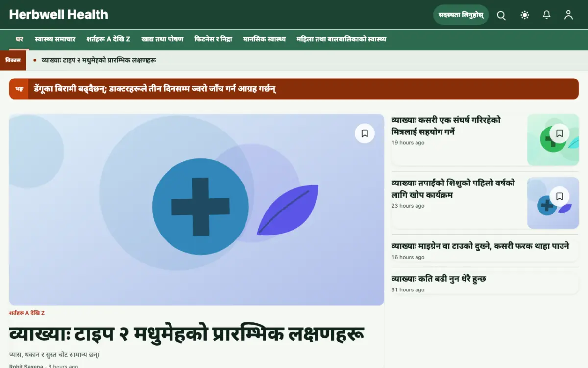Viewport: 588px width, 368px height.
Task: Open headline 'कति बढी नुन धेरै हुन्छ'
Action: 439,279
